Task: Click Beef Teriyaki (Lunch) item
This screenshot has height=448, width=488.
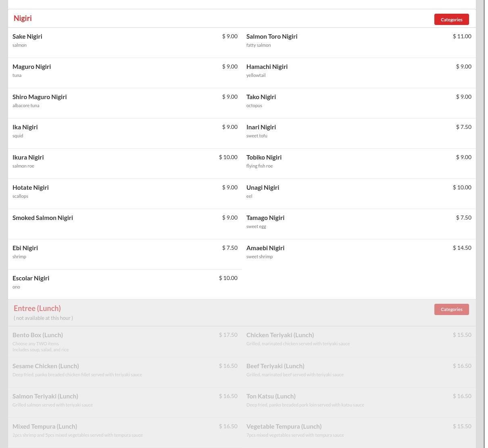Action: click(x=359, y=372)
